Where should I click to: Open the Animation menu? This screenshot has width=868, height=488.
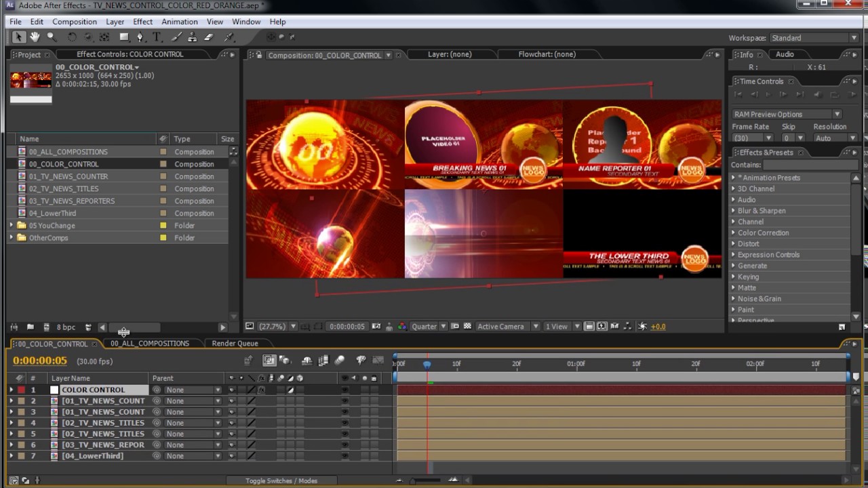[x=180, y=22]
